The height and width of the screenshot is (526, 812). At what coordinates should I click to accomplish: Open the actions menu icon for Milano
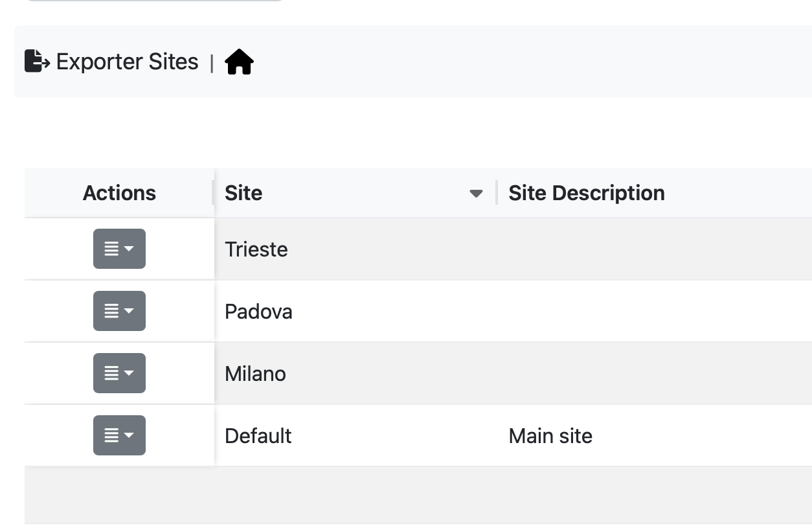[x=118, y=373]
